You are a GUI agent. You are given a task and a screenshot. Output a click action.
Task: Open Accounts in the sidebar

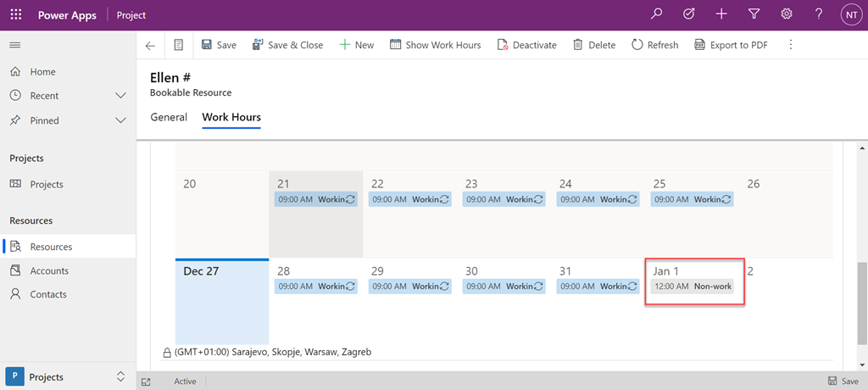pos(49,270)
